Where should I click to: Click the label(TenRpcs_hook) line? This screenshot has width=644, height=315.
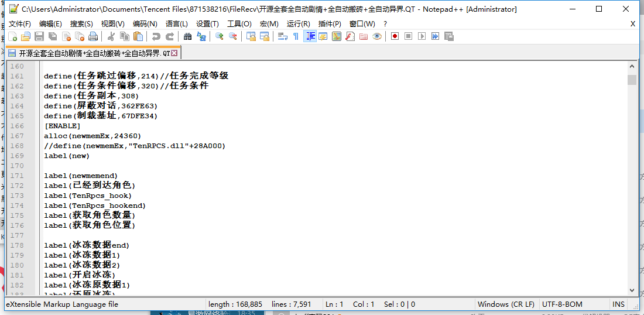pyautogui.click(x=88, y=195)
